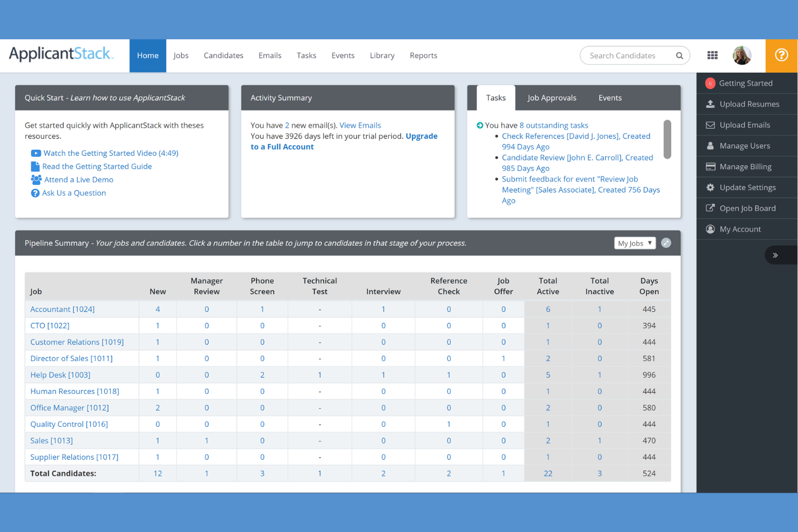Click Total Candidates New count 12
The image size is (798, 532).
[157, 473]
